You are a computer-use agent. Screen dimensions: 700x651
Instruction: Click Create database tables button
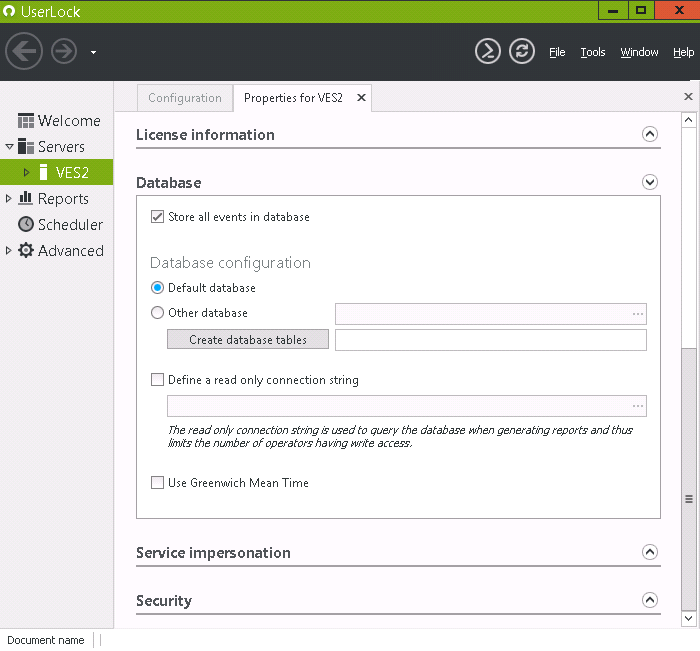(x=248, y=339)
